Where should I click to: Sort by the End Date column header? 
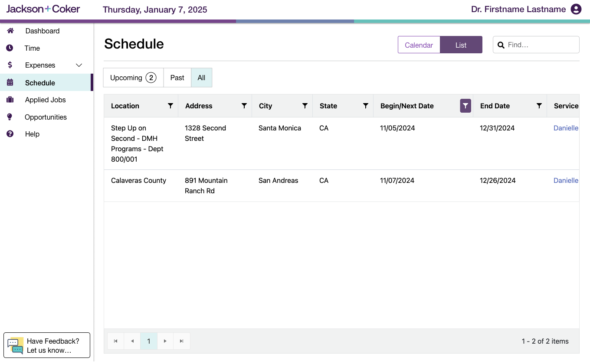(x=495, y=106)
